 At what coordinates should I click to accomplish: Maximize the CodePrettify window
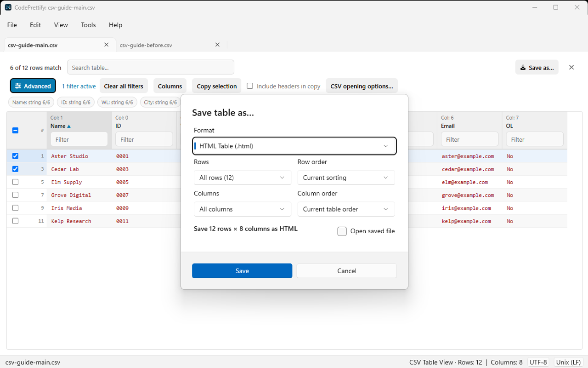click(556, 7)
